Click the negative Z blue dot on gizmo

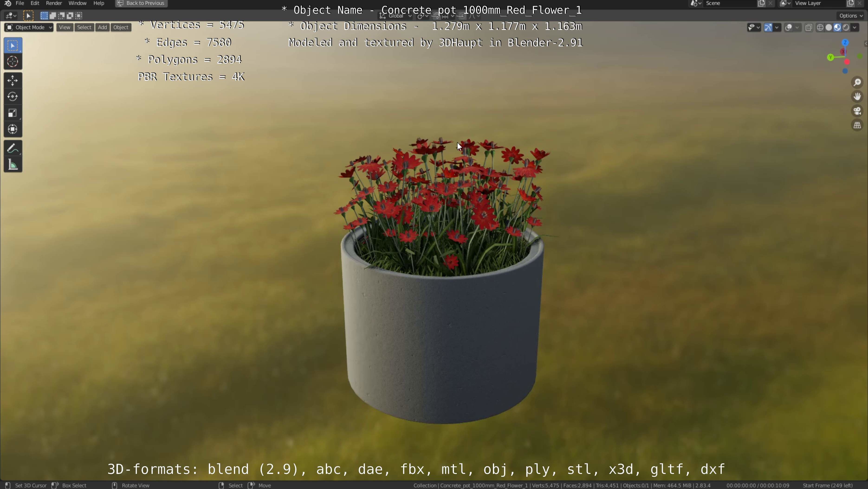click(845, 71)
